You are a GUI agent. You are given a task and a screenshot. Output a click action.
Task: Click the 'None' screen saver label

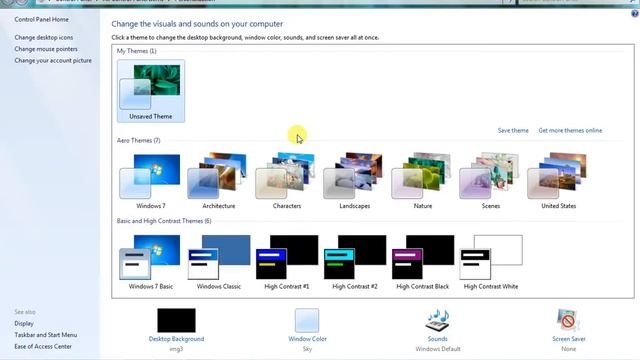(x=569, y=349)
